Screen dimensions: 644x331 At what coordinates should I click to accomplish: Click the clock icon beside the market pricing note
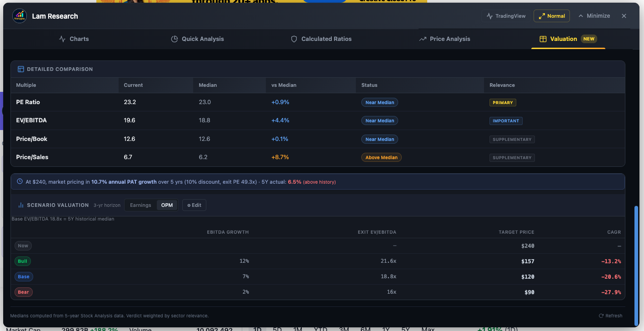pos(19,181)
